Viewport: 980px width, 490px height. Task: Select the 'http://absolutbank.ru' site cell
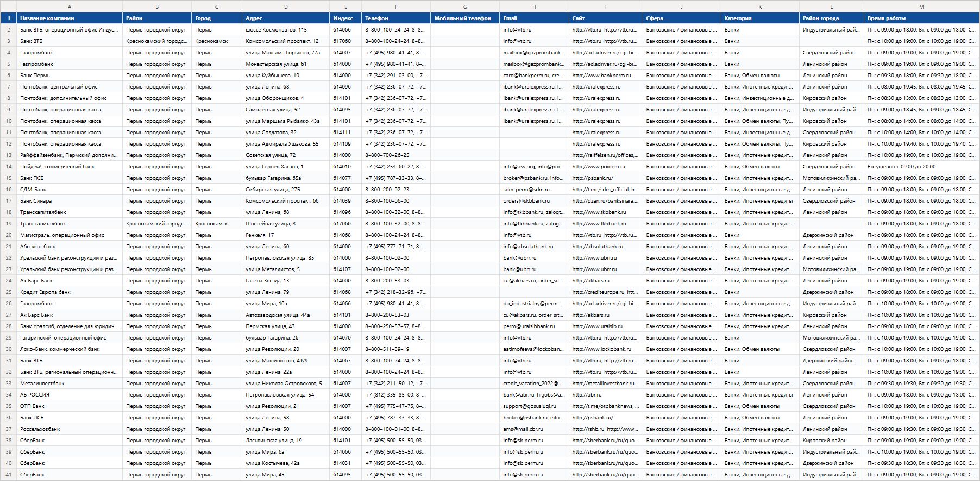coord(606,247)
